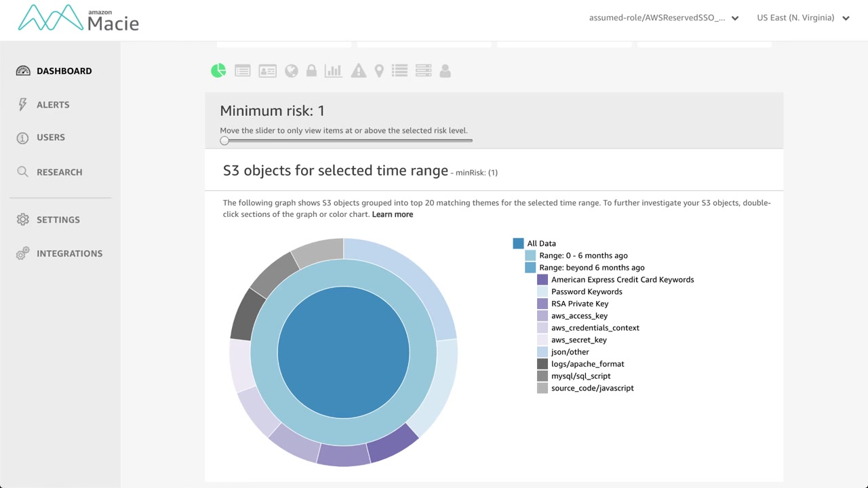Select the ID card icon
Screen dimensions: 868x488
pyautogui.click(x=267, y=70)
